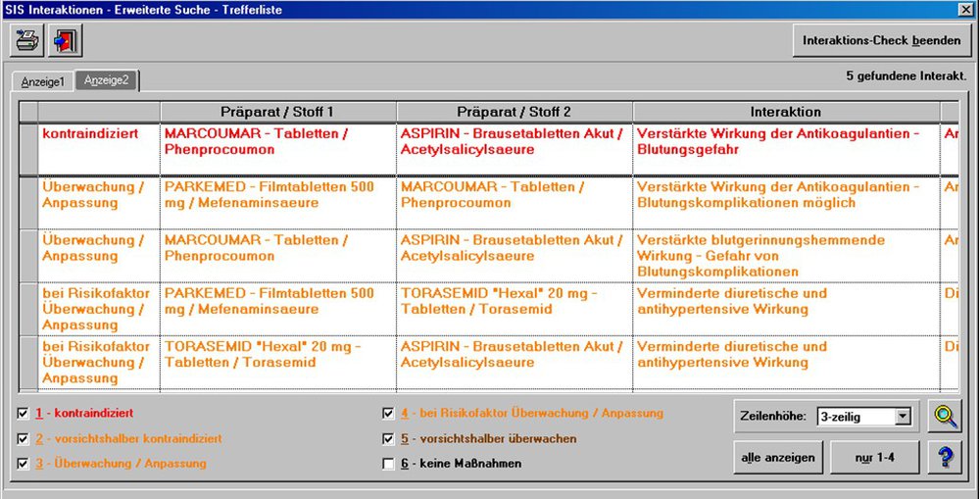
Task: Click the exit door icon
Action: [66, 41]
